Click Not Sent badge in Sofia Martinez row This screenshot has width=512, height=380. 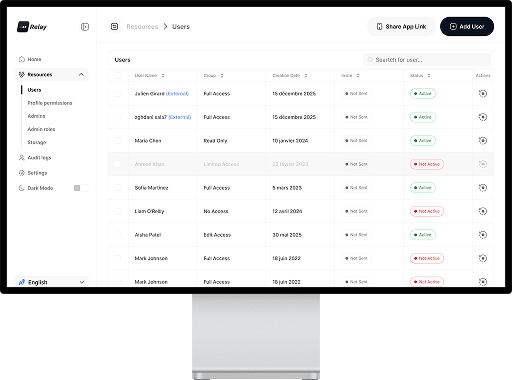point(356,188)
